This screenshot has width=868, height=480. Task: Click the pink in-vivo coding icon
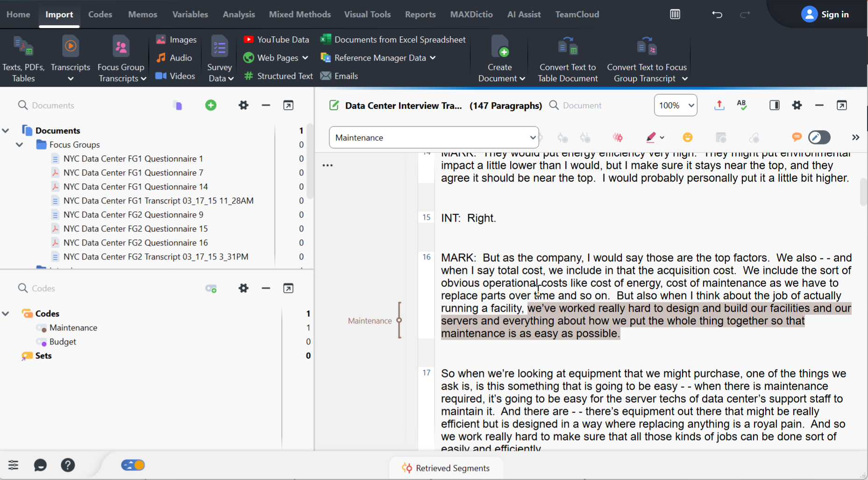[x=618, y=137]
